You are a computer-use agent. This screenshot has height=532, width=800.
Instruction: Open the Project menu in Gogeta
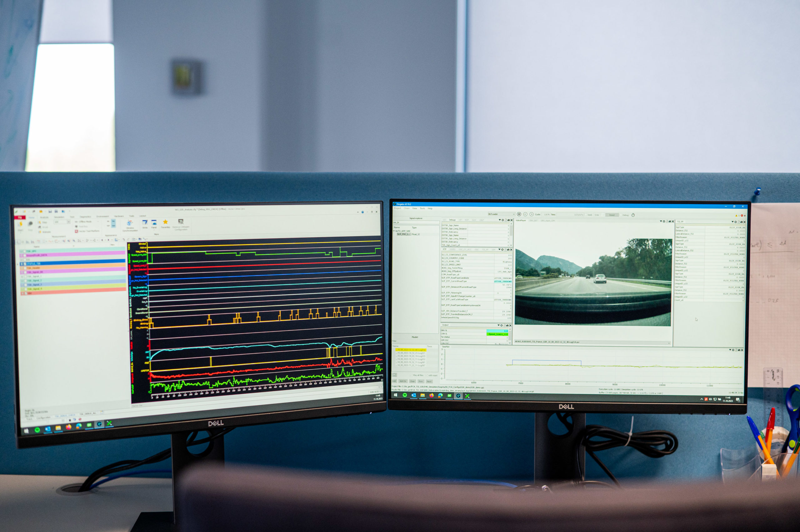[x=397, y=209]
